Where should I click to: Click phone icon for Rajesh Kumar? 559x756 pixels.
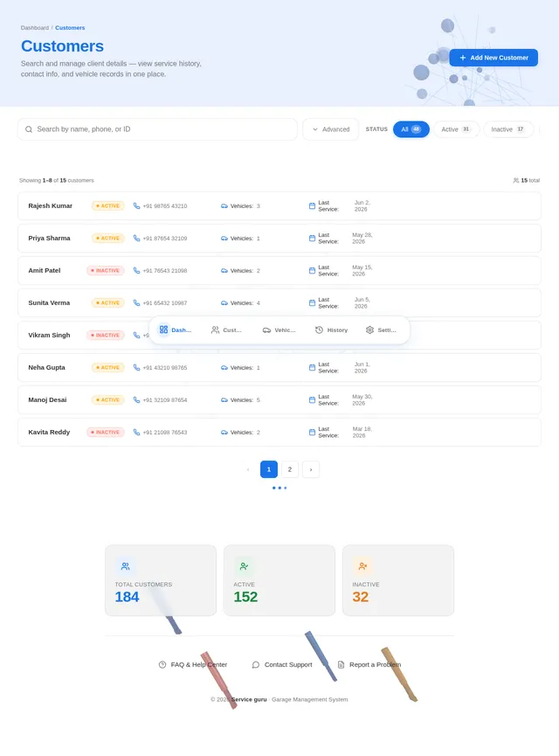[x=136, y=206]
